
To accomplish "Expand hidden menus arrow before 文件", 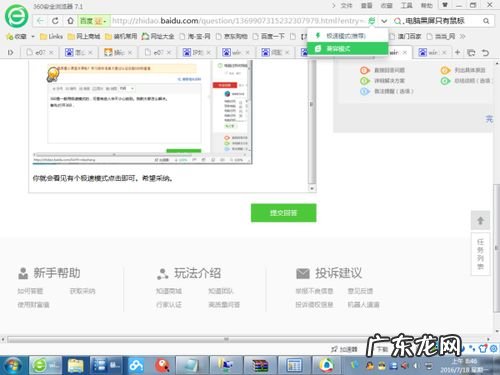I will [334, 5].
